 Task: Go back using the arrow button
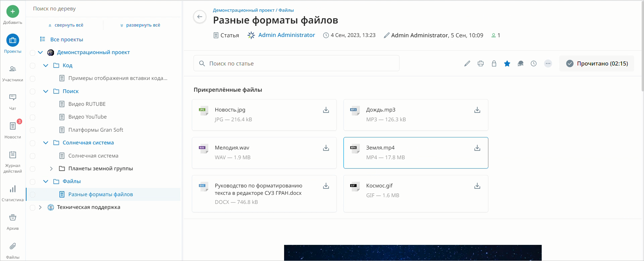coord(200,17)
